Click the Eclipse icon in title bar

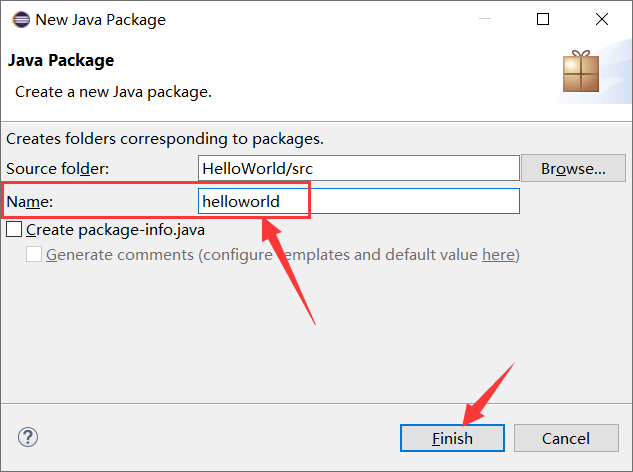click(x=19, y=19)
